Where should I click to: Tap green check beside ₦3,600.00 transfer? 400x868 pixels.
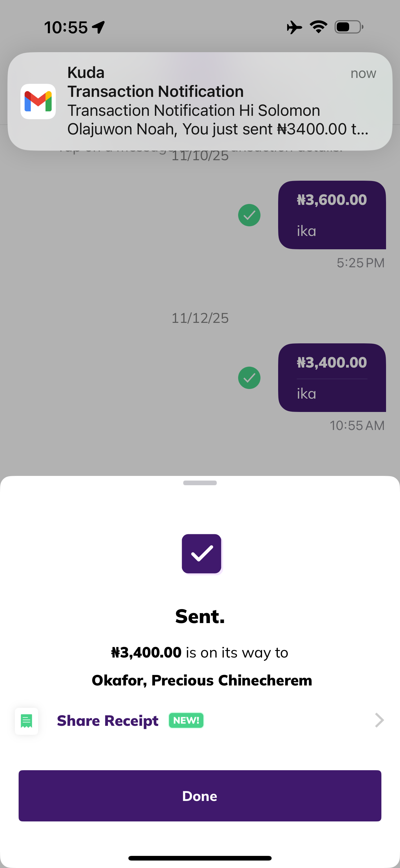click(x=249, y=215)
